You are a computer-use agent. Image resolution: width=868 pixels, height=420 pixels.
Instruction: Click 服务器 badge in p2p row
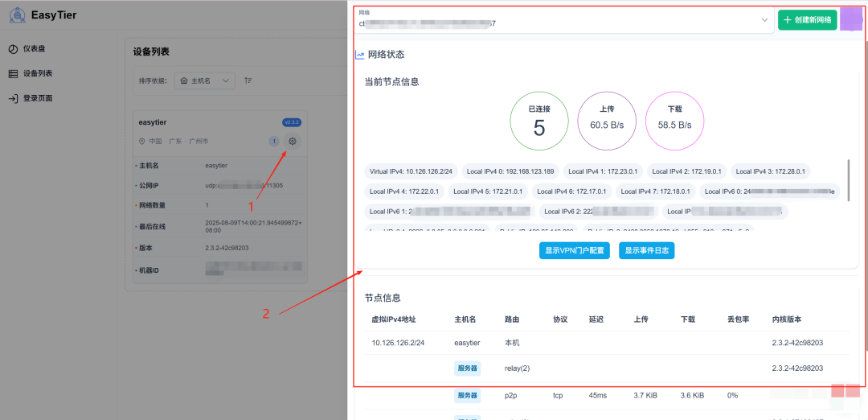467,396
